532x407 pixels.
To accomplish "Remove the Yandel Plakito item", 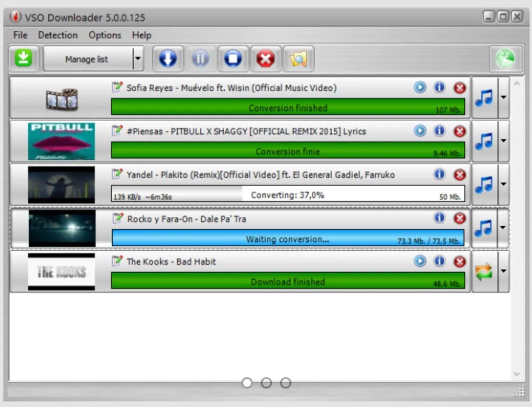I will pyautogui.click(x=460, y=175).
